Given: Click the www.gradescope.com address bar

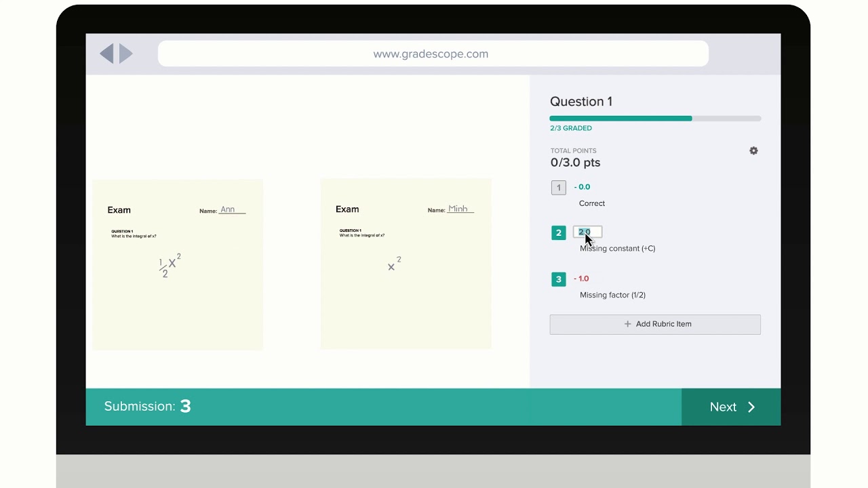Looking at the screenshot, I should (x=433, y=54).
